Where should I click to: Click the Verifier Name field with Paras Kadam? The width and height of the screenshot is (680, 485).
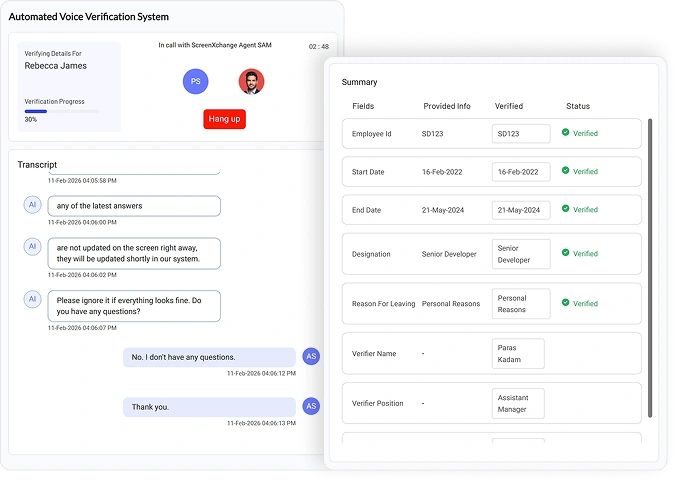coord(518,353)
